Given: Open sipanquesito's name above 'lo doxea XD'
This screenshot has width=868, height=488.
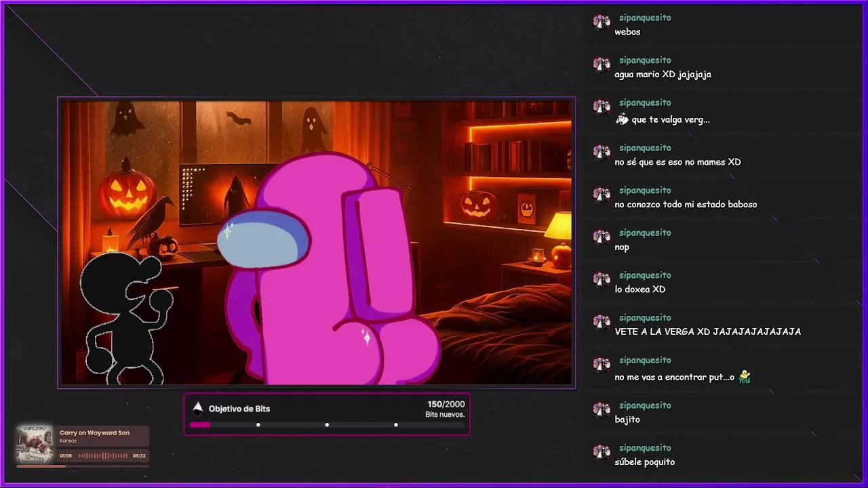Looking at the screenshot, I should point(645,275).
